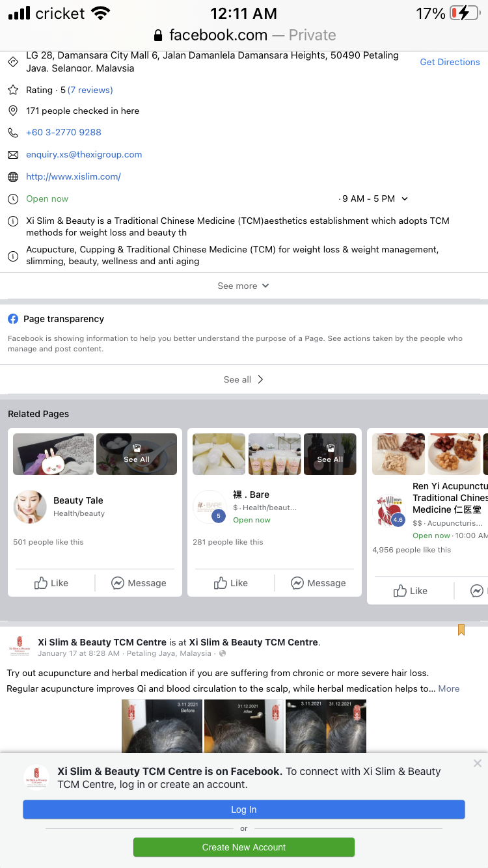
Task: Like the 裸 . Bare page
Action: (x=231, y=583)
